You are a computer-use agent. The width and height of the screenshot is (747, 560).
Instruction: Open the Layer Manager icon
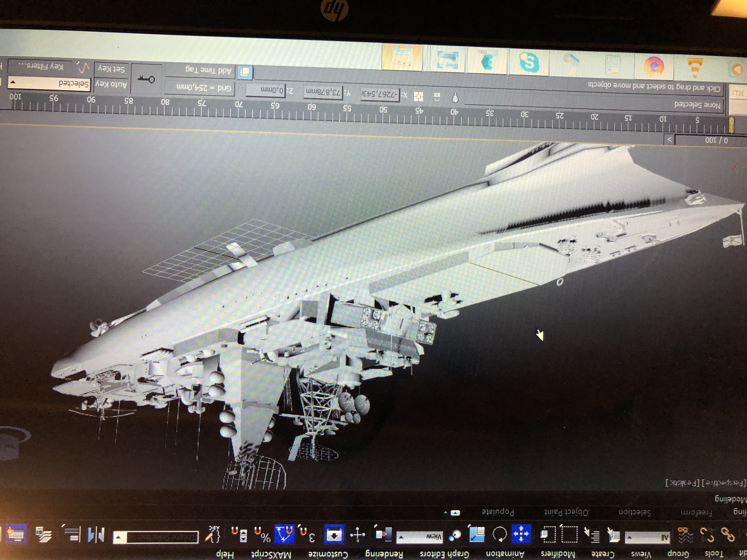[x=44, y=535]
